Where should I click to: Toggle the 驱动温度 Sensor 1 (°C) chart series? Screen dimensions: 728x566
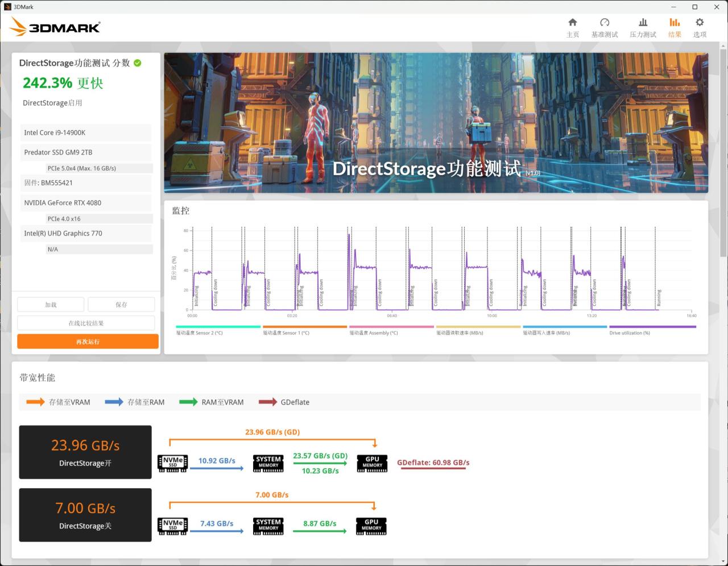(x=305, y=330)
